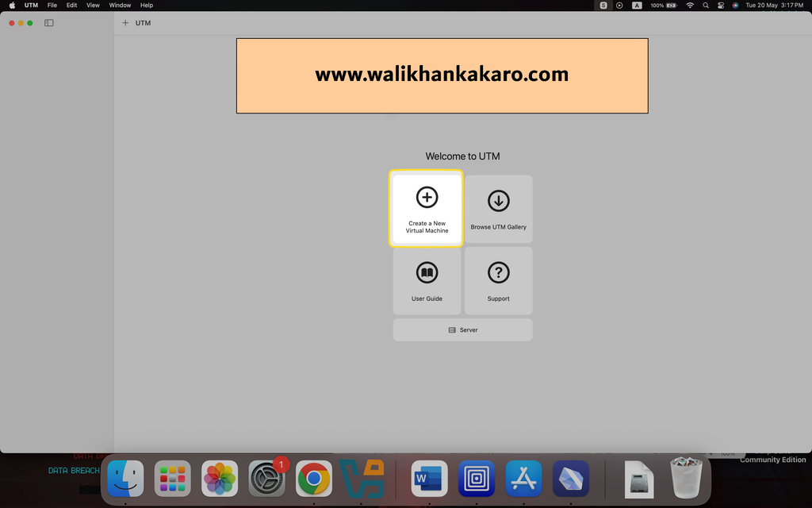
Task: Open the UTM application menu
Action: coord(31,6)
